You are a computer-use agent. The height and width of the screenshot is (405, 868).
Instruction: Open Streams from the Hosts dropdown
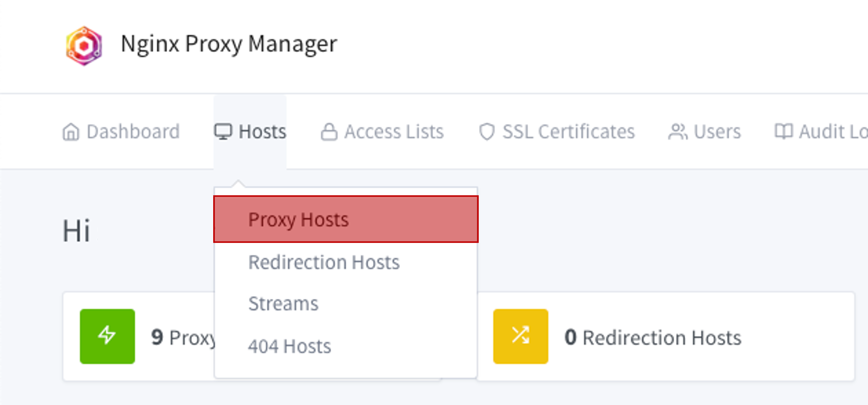(283, 304)
